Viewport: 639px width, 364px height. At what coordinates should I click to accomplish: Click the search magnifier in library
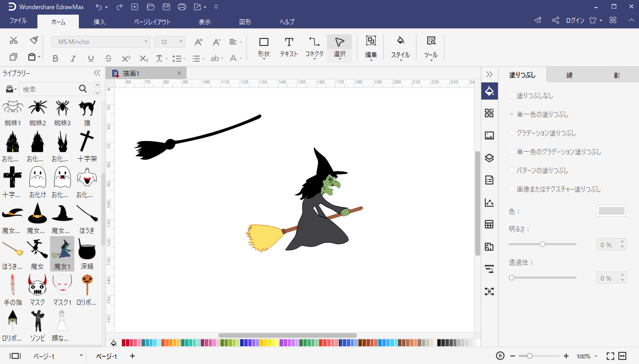point(83,89)
